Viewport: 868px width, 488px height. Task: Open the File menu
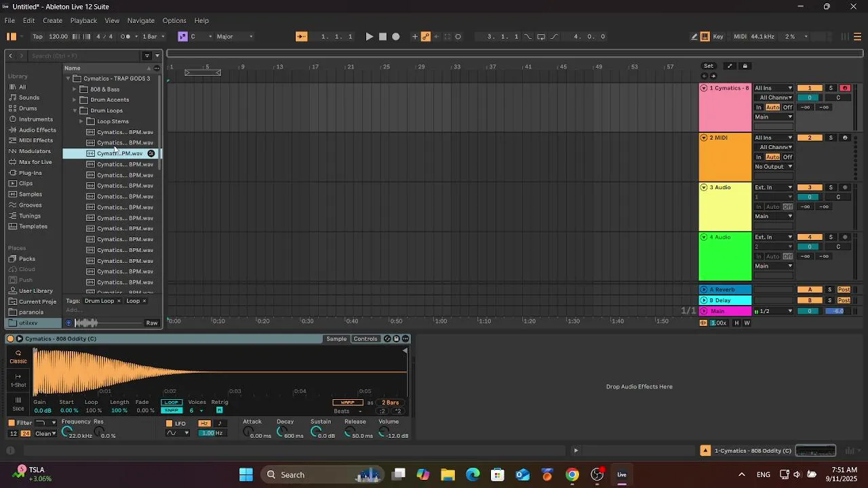[x=9, y=20]
